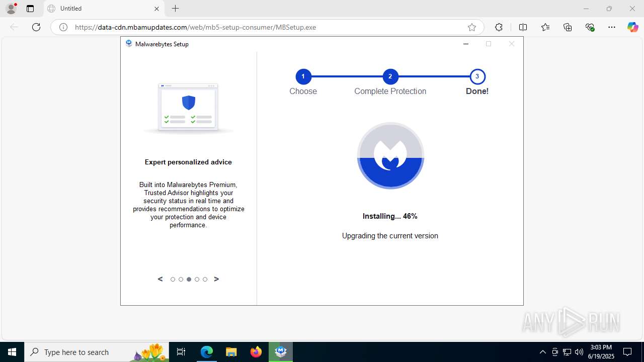The image size is (644, 362).
Task: View site information icon in address bar
Action: tap(63, 27)
